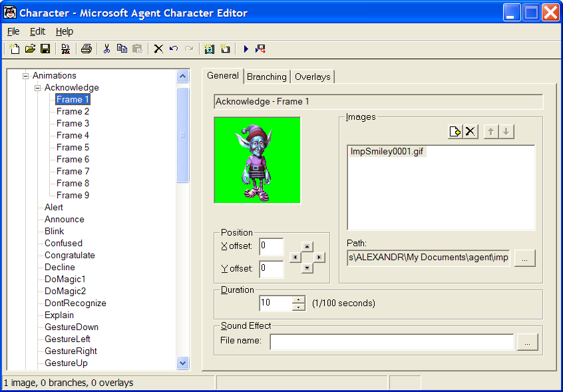Remove selected image with X icon

pyautogui.click(x=470, y=132)
